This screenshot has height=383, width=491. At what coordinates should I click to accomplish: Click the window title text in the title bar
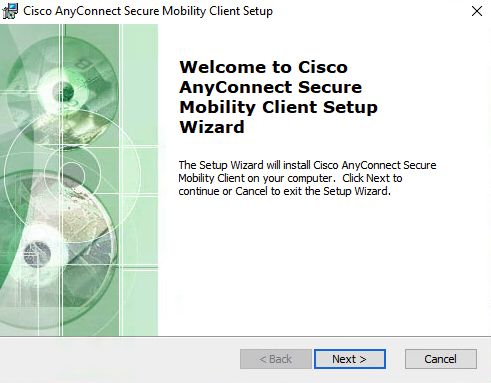(148, 11)
